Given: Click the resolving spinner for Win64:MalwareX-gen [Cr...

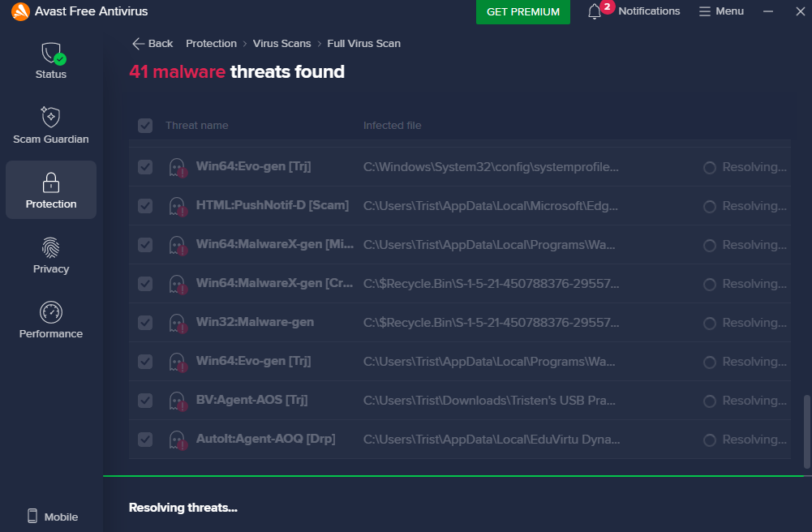Looking at the screenshot, I should (710, 284).
